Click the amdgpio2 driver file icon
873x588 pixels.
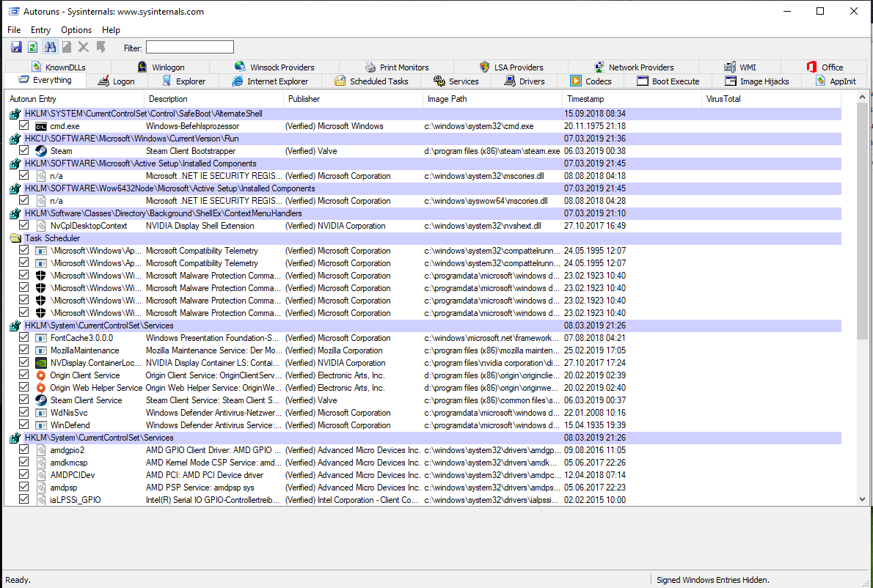coord(40,450)
